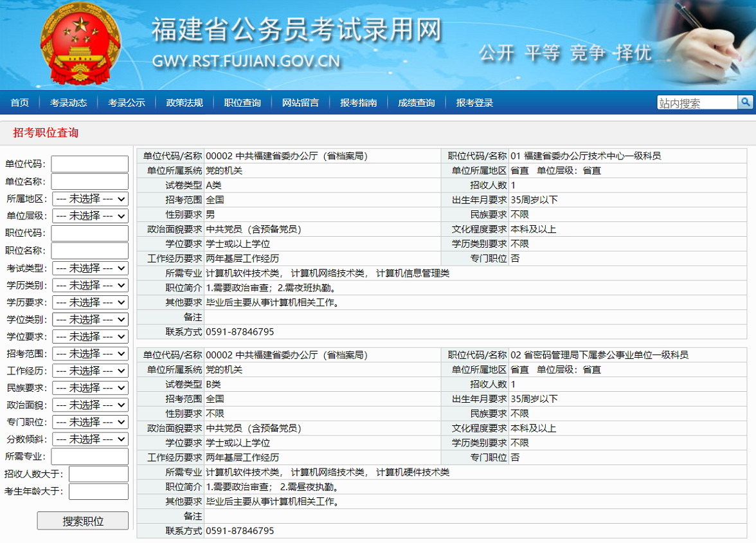
Task: Open the 报考指南 navigation item
Action: coord(358,103)
